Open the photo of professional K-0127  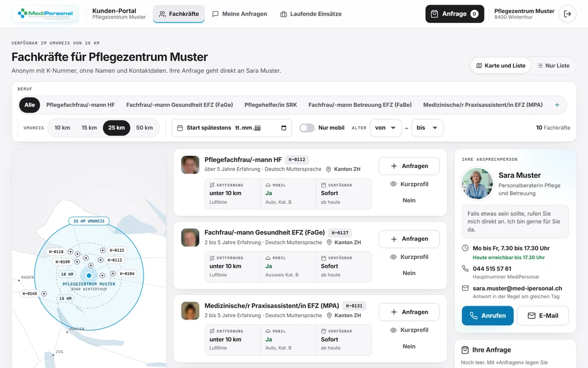190,238
